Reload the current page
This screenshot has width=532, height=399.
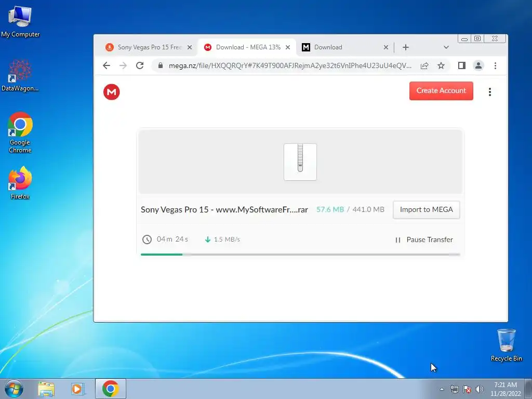140,65
